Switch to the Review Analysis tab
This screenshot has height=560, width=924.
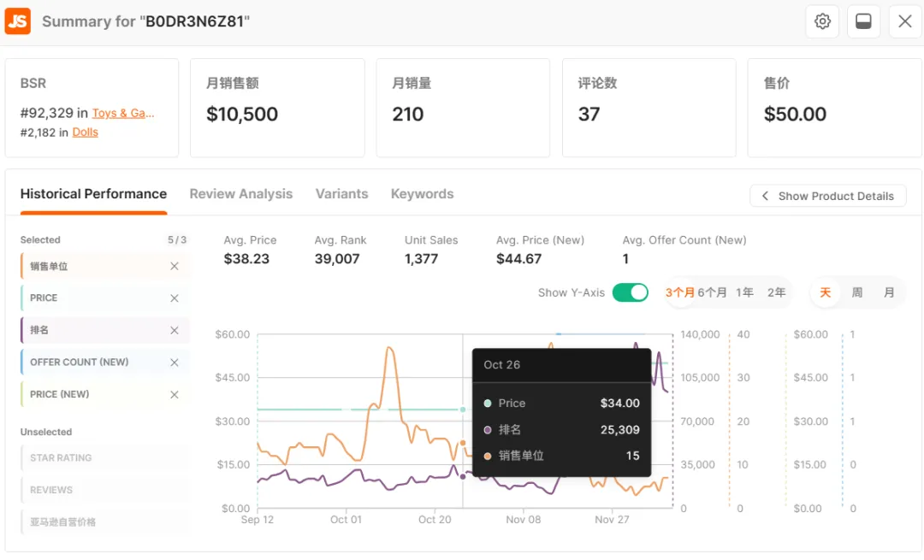(x=240, y=194)
